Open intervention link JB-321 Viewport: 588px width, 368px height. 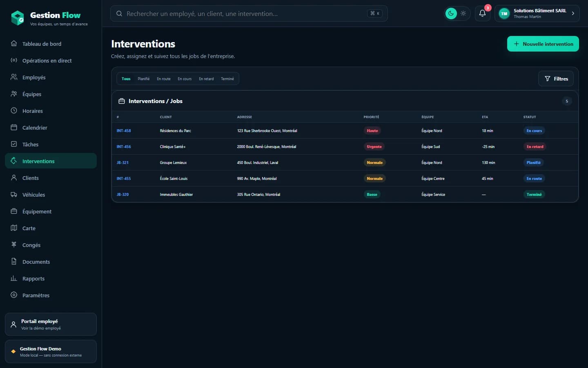[x=122, y=163]
